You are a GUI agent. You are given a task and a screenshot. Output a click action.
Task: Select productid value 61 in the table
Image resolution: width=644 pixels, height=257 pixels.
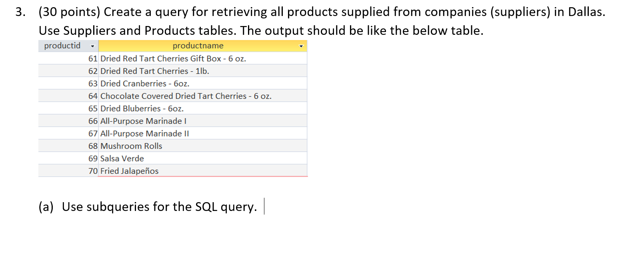[92, 59]
